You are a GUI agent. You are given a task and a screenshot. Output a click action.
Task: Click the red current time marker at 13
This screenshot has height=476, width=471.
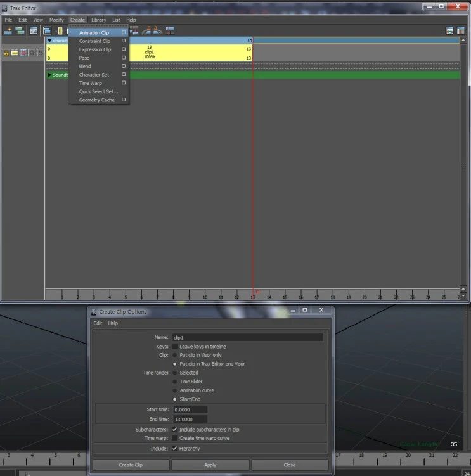(253, 170)
